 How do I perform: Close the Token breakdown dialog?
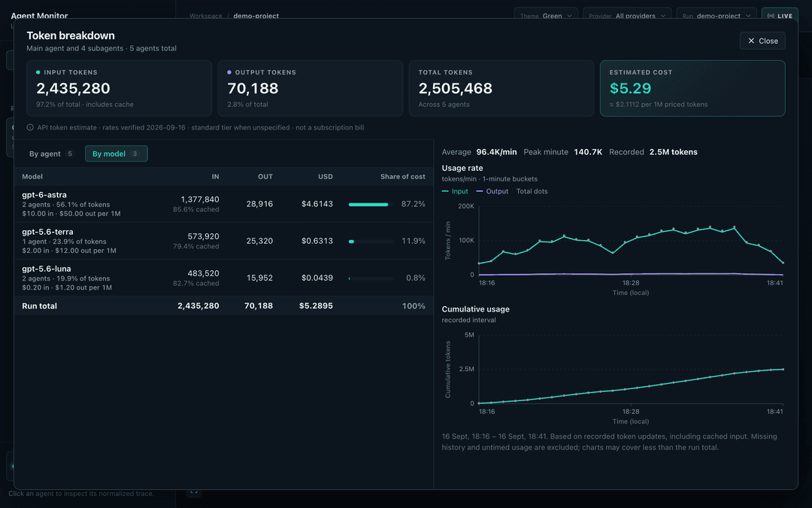point(762,41)
